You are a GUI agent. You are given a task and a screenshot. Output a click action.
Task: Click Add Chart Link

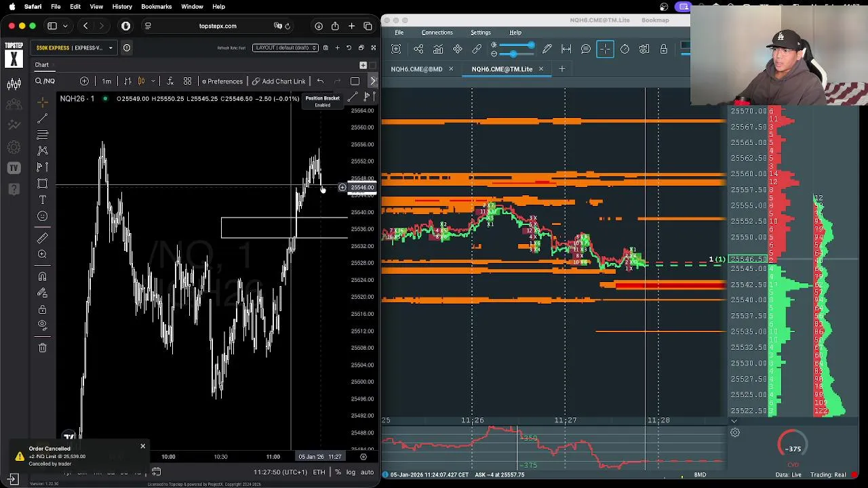pos(279,81)
